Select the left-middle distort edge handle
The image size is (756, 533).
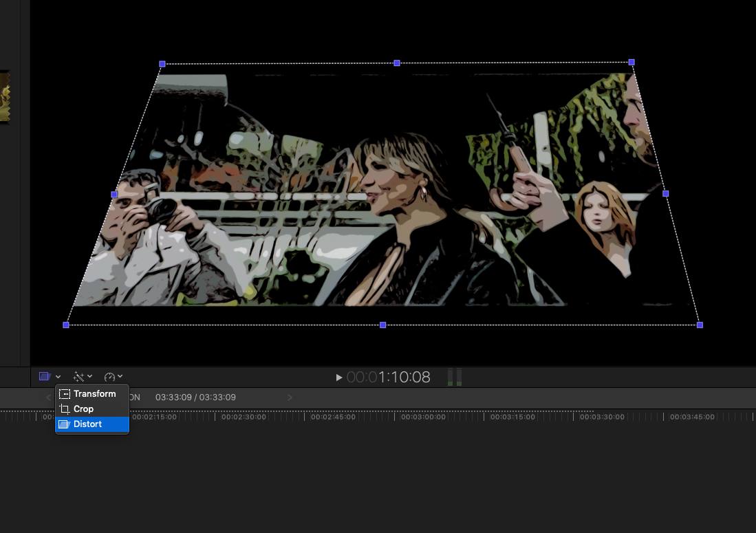[x=114, y=194]
